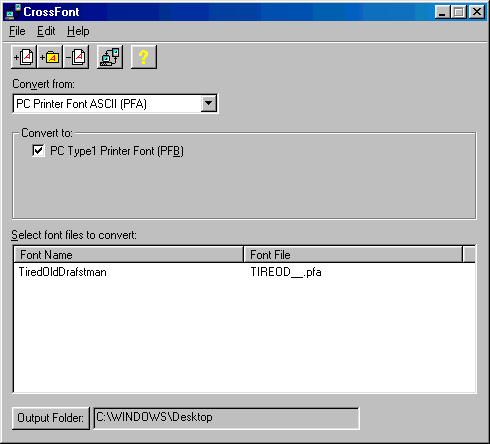Close the CrossFont window

click(477, 12)
